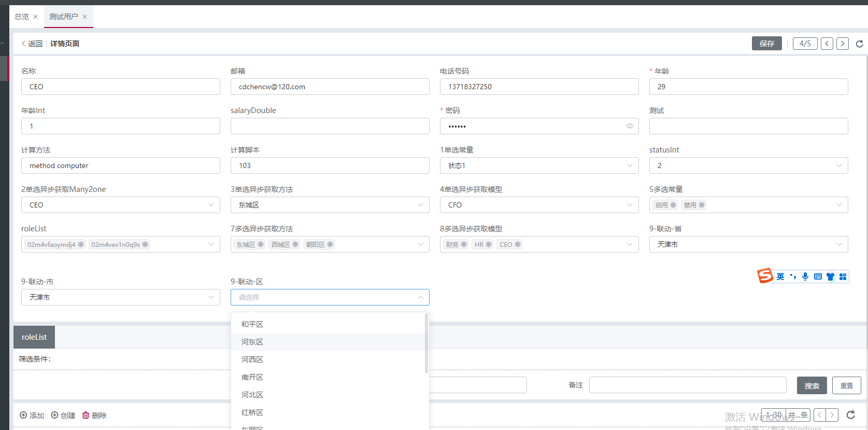This screenshot has width=868, height=430.
Task: Select 河东区 from the dropdown list
Action: [x=252, y=342]
